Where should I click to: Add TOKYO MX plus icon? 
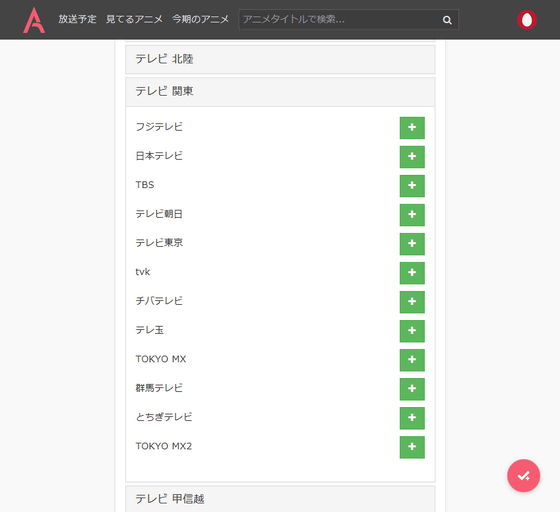click(x=412, y=360)
